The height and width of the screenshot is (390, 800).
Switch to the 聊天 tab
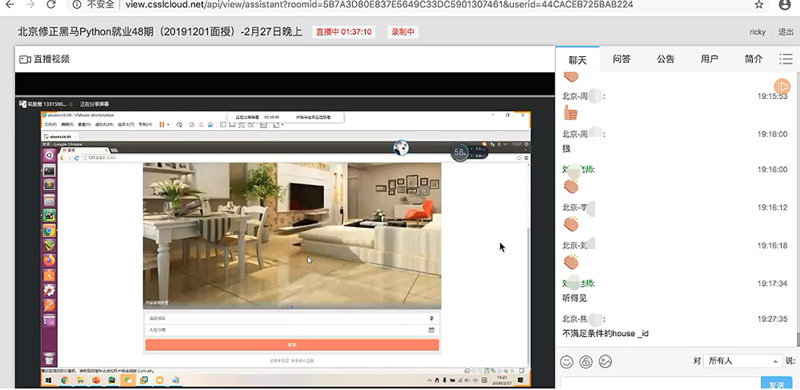(578, 60)
